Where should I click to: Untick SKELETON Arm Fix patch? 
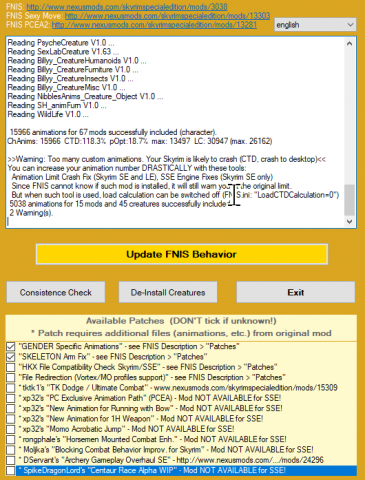coord(11,357)
